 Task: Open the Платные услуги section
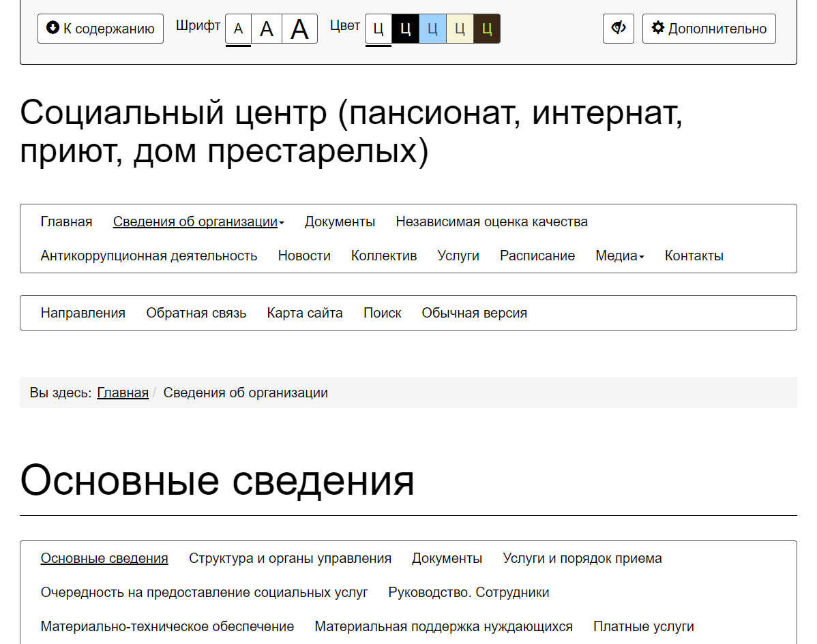(x=643, y=626)
